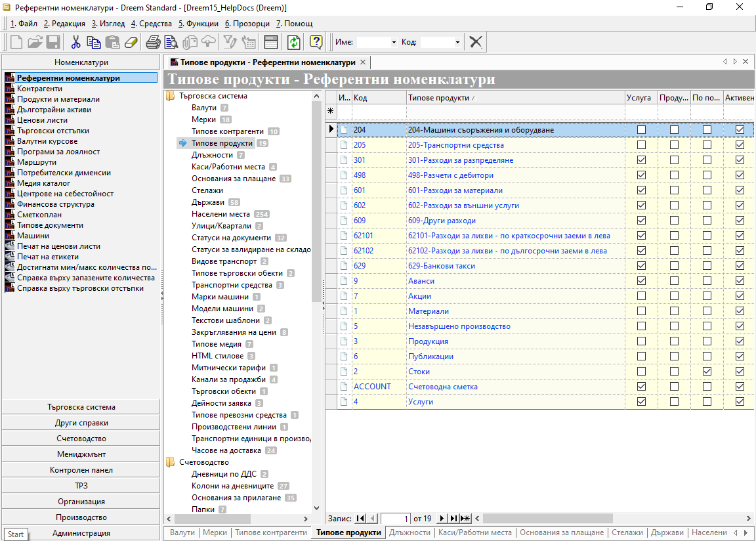
Task: Uncheck Активен checkbox for Стоки row
Action: tap(740, 372)
